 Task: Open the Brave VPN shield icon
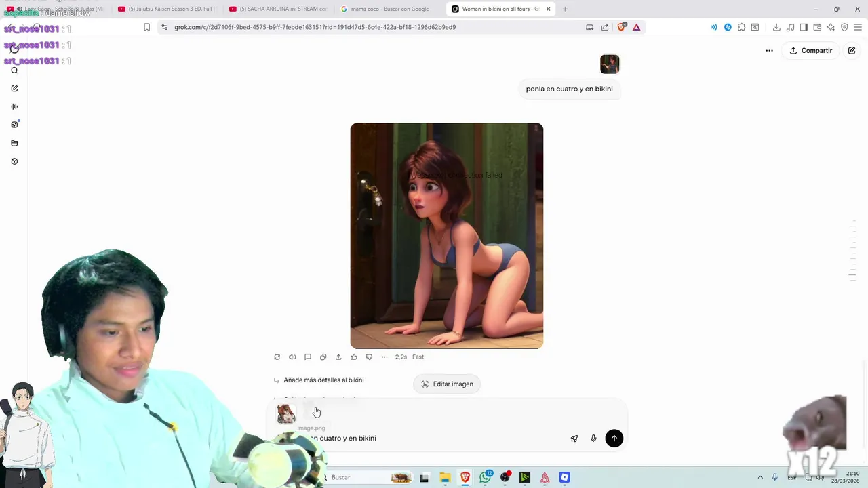pos(844,27)
